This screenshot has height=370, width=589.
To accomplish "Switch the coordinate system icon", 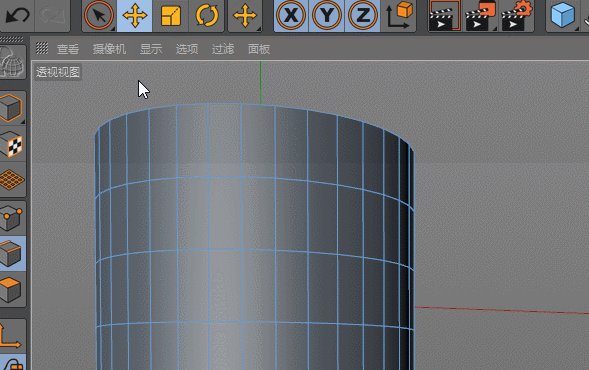I will (399, 15).
